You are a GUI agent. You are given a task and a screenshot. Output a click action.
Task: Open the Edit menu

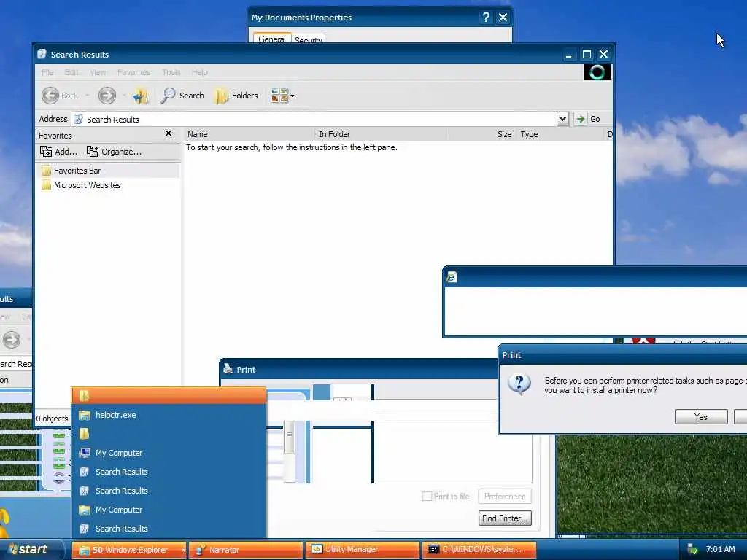pos(71,72)
